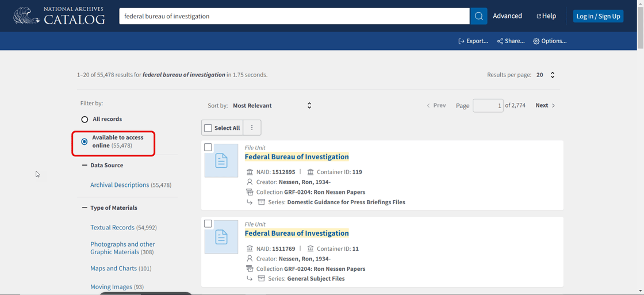The height and width of the screenshot is (295, 644).
Task: Click the Collection GRF-0204 text in the first result
Action: tap(324, 192)
